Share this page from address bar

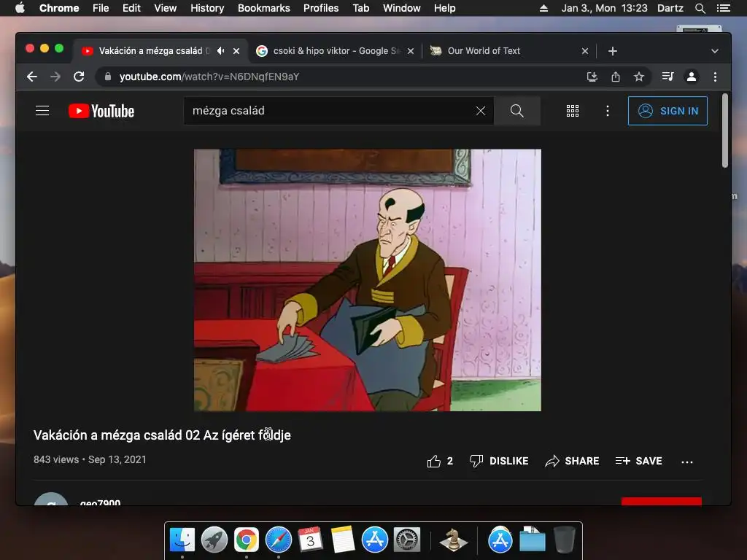616,77
